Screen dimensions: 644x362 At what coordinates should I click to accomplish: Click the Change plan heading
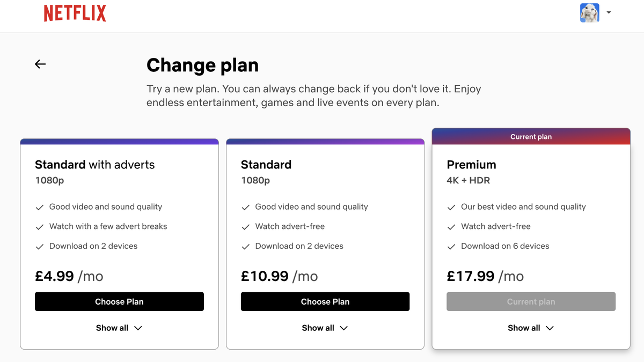(x=202, y=65)
